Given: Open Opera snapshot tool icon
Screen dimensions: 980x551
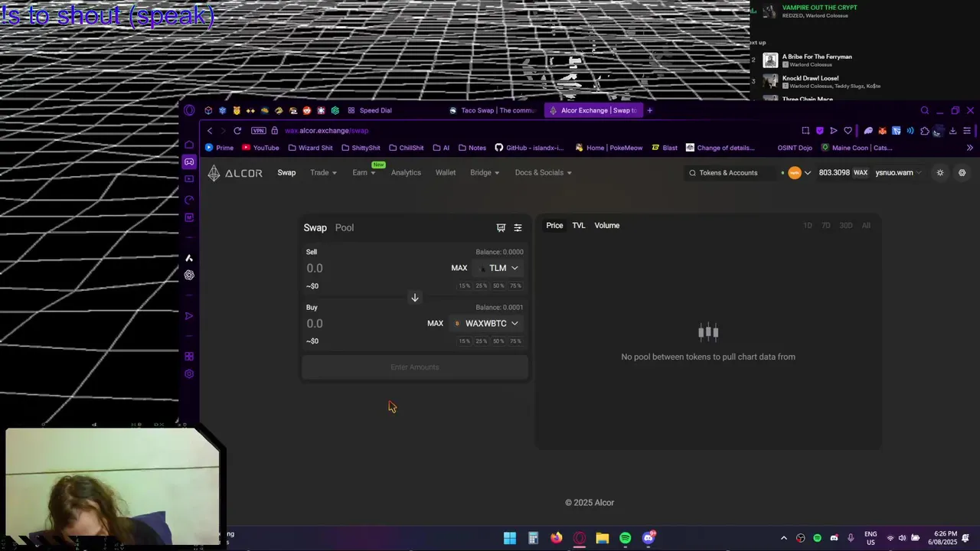Looking at the screenshot, I should (805, 131).
